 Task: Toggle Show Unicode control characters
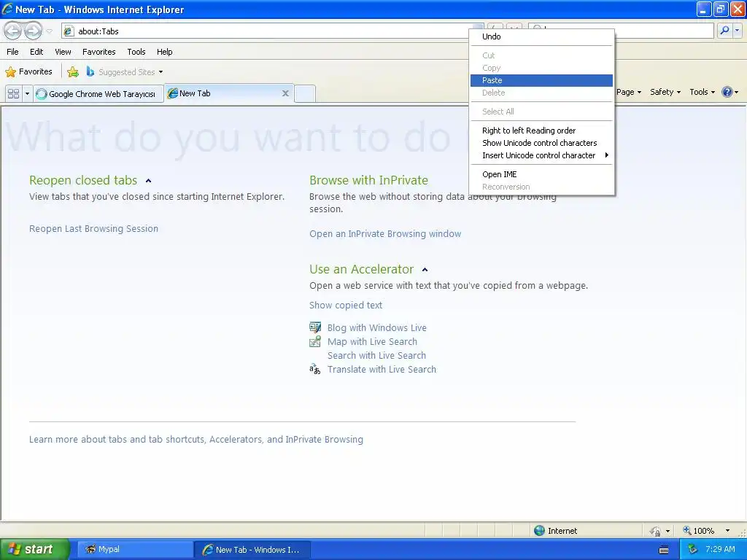(x=541, y=143)
